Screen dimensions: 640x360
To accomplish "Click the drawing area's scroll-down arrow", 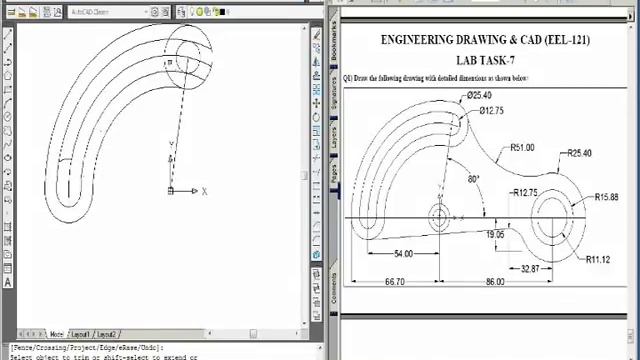I will coord(304,323).
